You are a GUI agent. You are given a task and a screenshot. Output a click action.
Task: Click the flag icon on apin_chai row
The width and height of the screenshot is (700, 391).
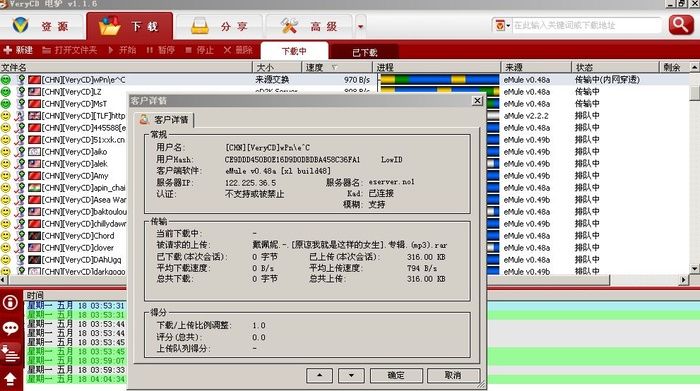[x=34, y=188]
